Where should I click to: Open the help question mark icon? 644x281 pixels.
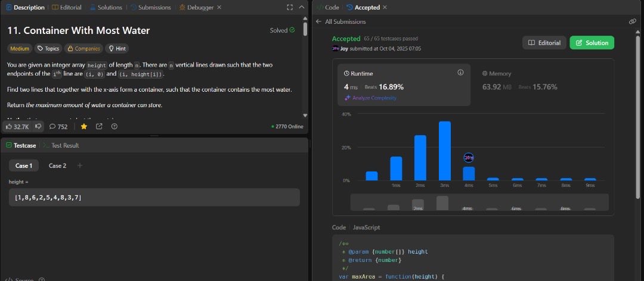[114, 127]
